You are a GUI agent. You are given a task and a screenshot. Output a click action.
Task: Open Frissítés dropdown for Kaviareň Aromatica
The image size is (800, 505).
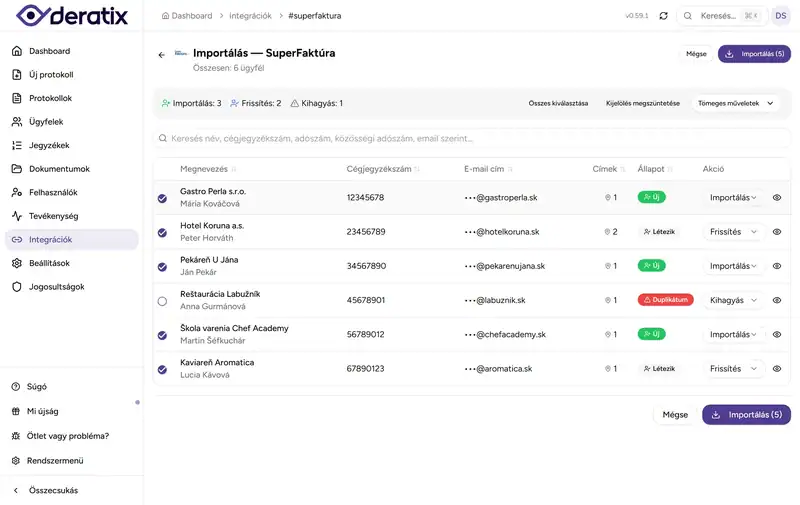click(x=733, y=368)
